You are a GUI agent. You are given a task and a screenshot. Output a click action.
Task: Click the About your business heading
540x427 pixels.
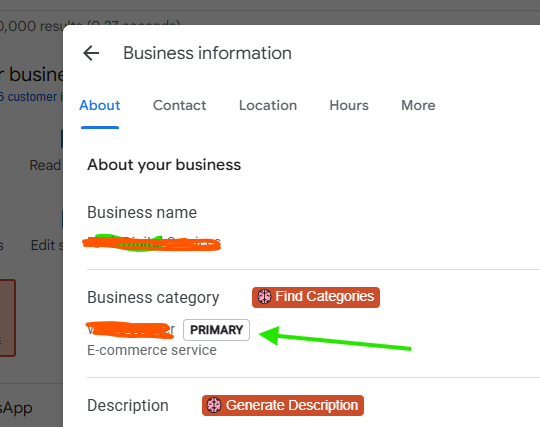point(164,165)
